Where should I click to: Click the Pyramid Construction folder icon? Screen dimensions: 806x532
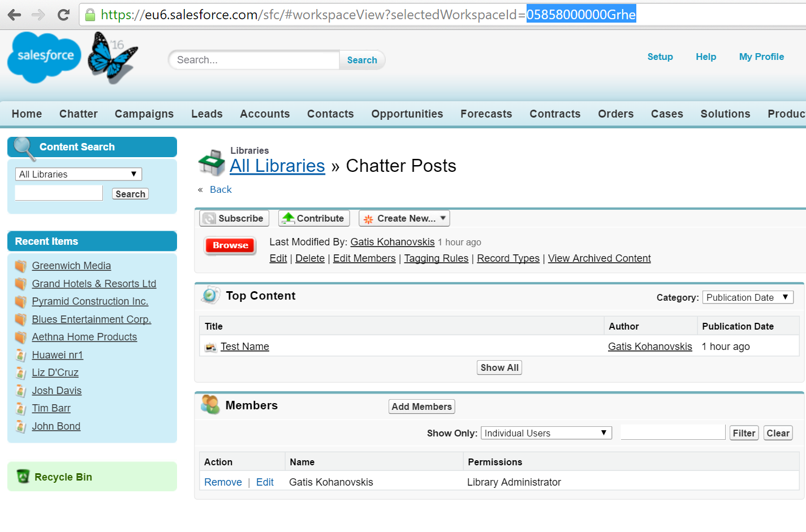click(21, 301)
